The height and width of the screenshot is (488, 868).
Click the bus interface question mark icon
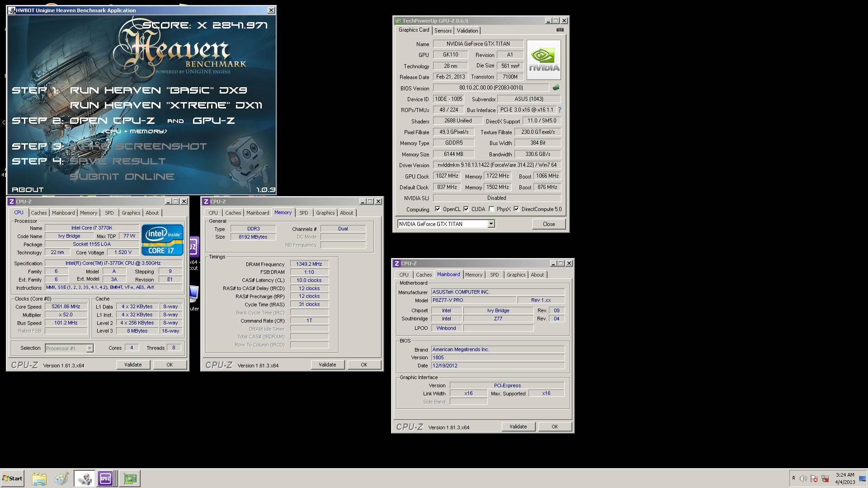(x=559, y=110)
